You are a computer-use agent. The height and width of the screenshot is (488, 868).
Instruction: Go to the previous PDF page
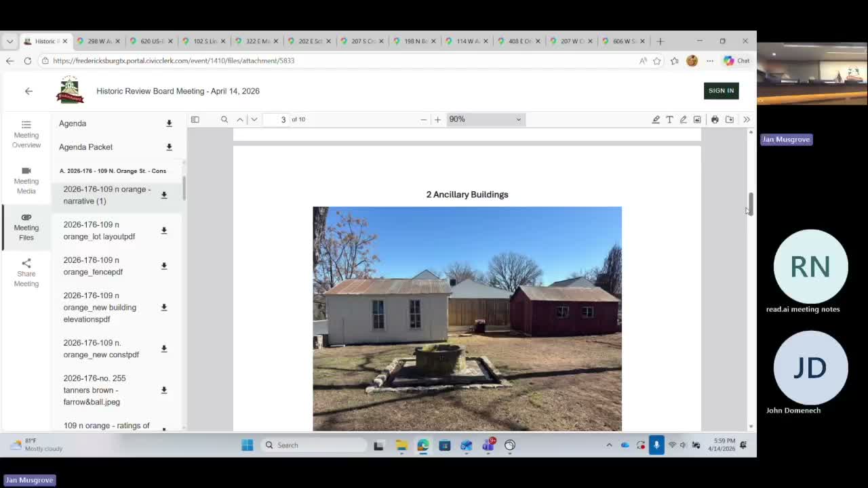tap(240, 119)
